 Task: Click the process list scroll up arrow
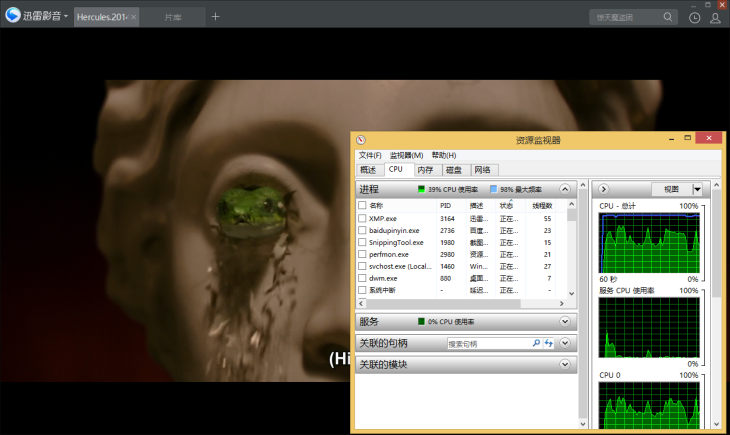coord(572,204)
